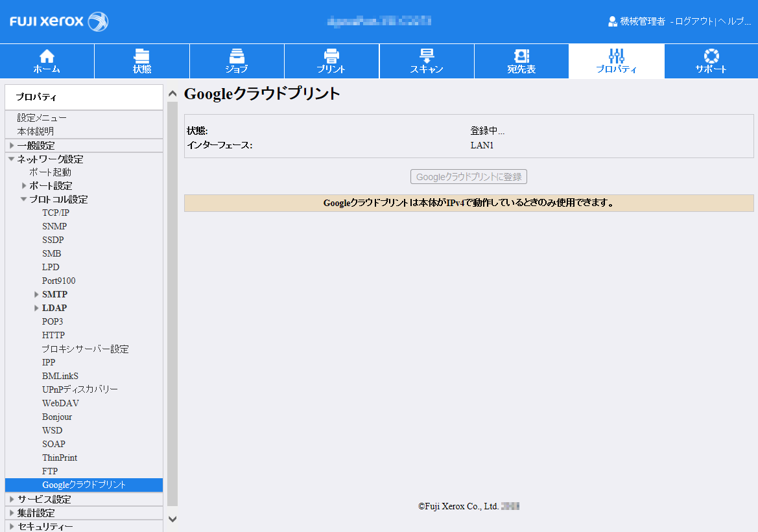Collapse the ネットワーク設定 tree node

coord(12,159)
